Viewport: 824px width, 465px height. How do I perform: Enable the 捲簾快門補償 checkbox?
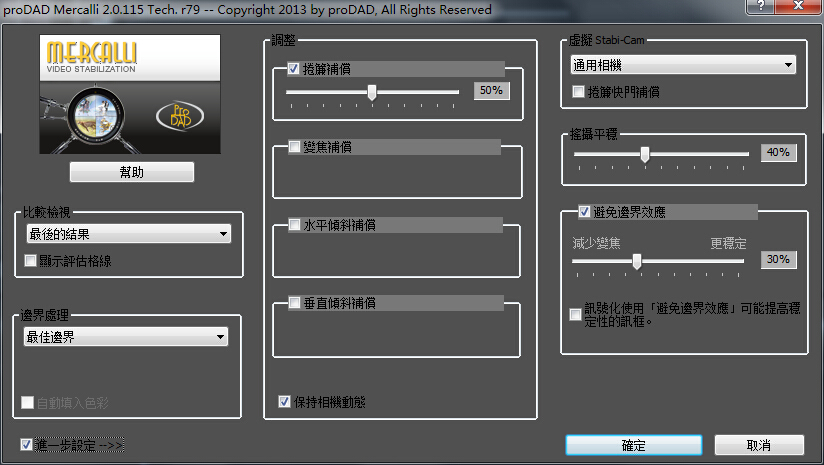click(578, 92)
